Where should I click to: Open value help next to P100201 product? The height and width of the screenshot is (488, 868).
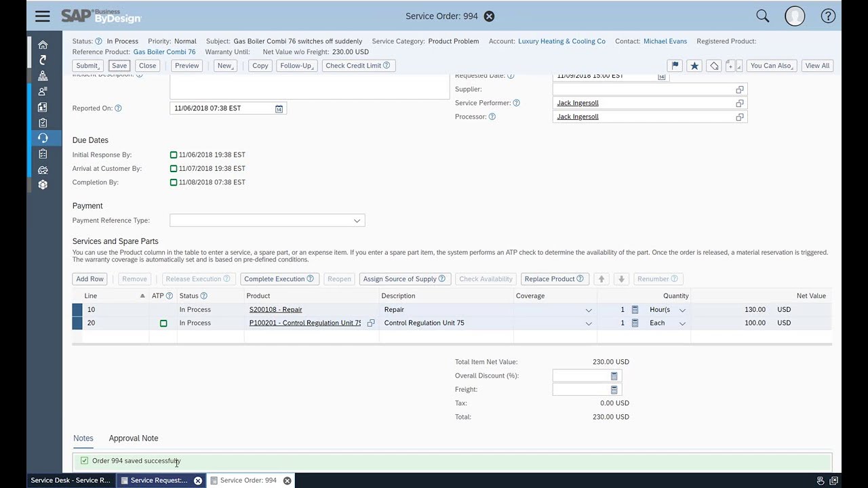371,323
